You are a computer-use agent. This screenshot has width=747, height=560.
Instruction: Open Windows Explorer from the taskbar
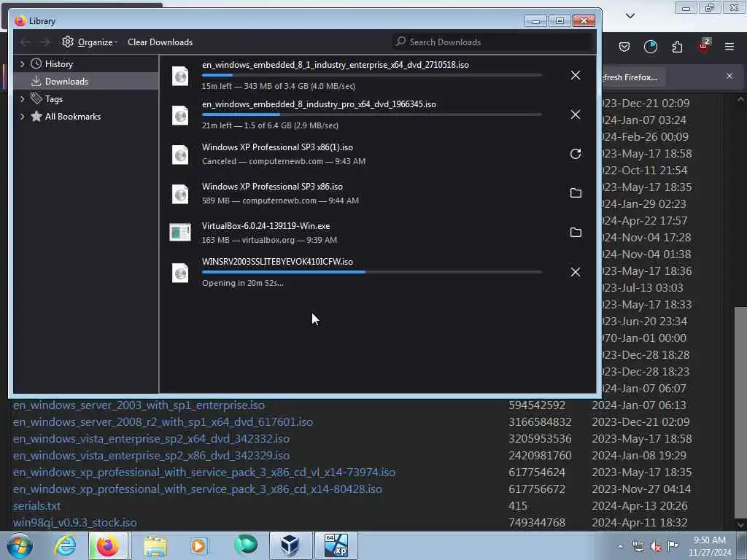pyautogui.click(x=155, y=545)
